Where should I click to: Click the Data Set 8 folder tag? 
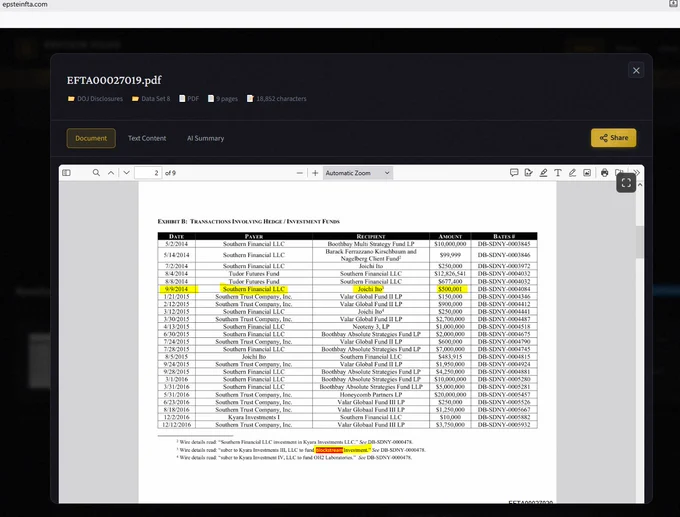click(151, 99)
